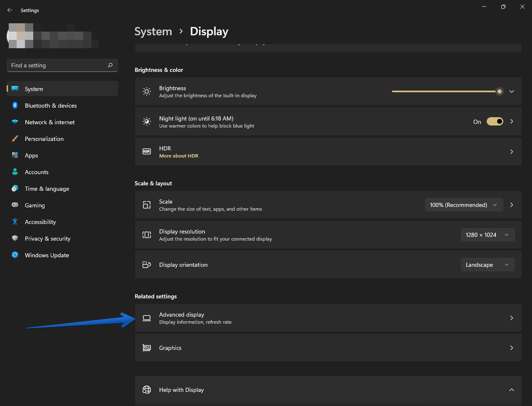Click the Graphics row title
This screenshot has height=406, width=532.
pos(170,348)
